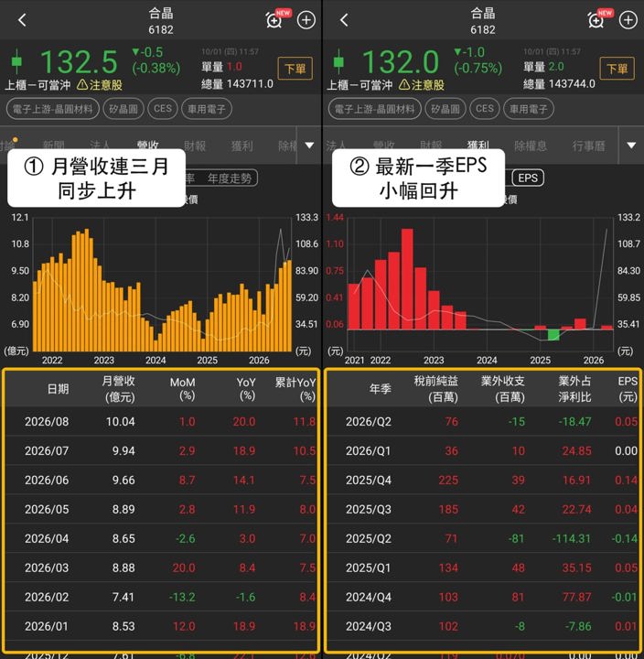Tap candlestick icon beside 132.5 price
The width and height of the screenshot is (644, 659).
pos(16,62)
